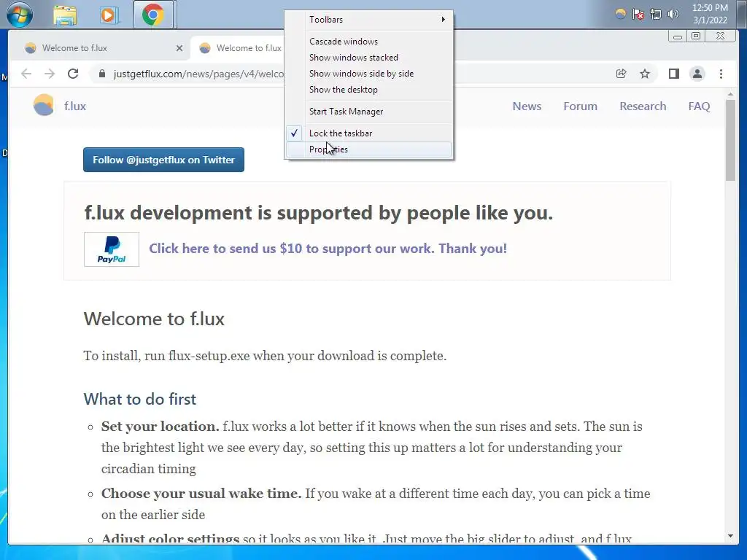This screenshot has width=747, height=560.
Task: Choose Cascade windows
Action: 369,42
